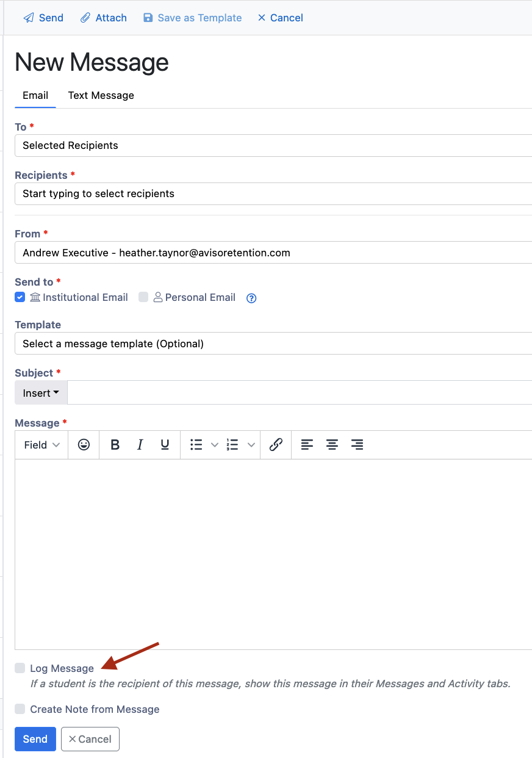Viewport: 532px width, 758px height.
Task: Select the Email tab
Action: pos(35,95)
